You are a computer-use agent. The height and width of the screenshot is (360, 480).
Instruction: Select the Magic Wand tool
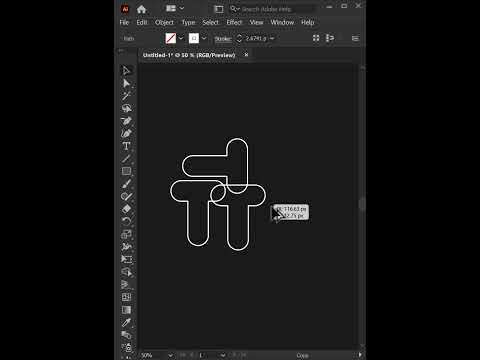(126, 96)
